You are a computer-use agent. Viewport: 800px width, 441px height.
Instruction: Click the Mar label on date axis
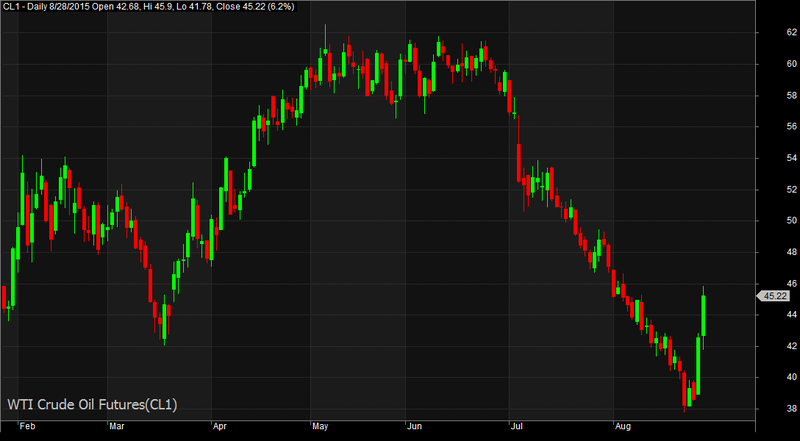pyautogui.click(x=118, y=426)
